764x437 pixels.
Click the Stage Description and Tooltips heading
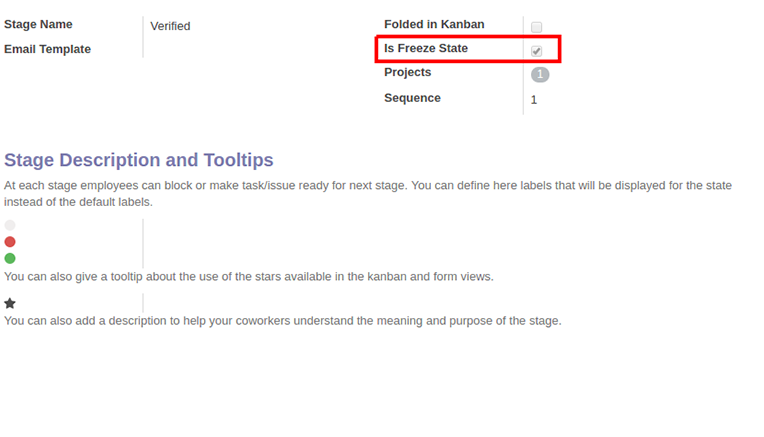click(139, 160)
